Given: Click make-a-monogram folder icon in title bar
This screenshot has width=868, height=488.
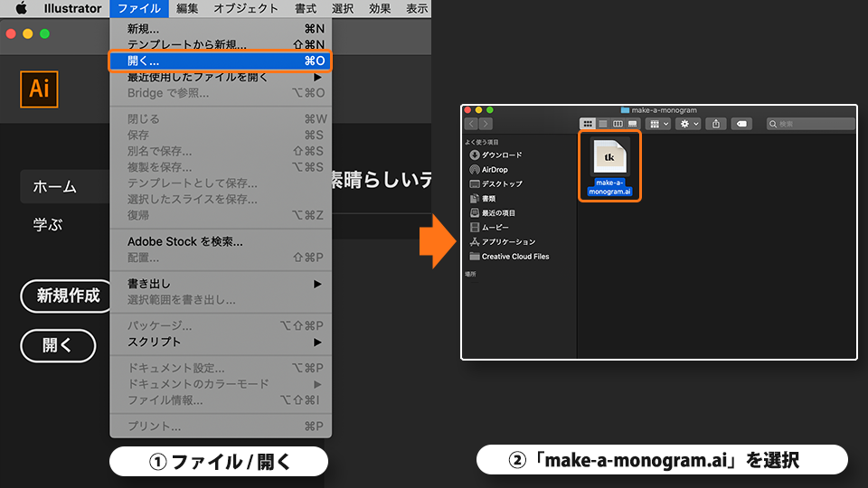Looking at the screenshot, I should [625, 110].
